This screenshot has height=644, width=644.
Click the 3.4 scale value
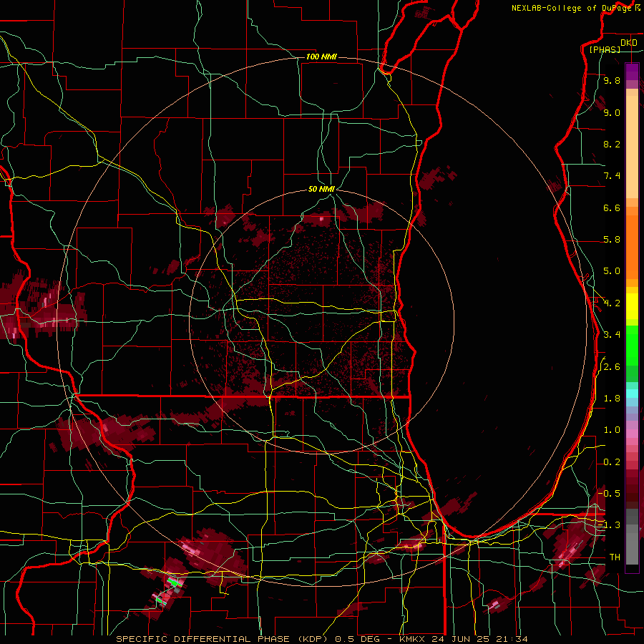[612, 335]
